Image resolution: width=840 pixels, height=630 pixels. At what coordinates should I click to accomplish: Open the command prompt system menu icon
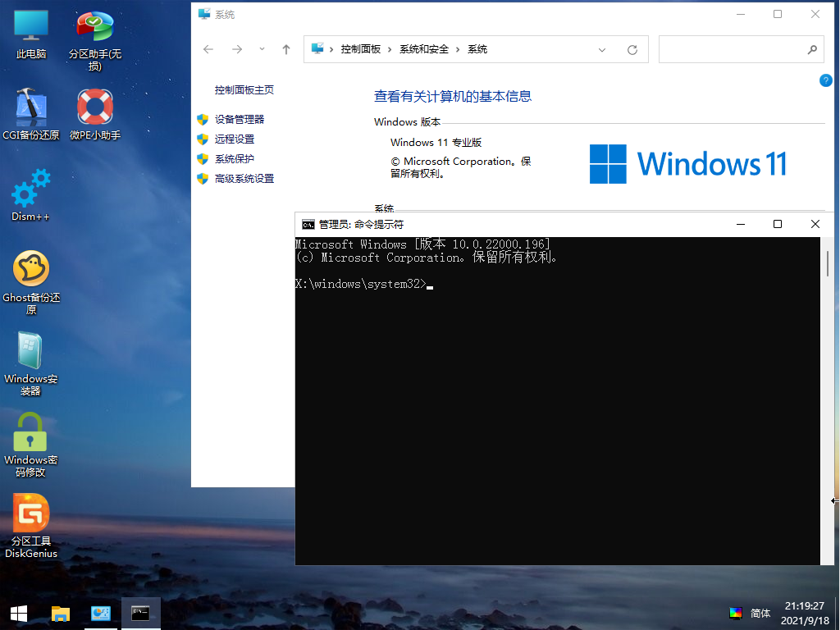pyautogui.click(x=308, y=225)
